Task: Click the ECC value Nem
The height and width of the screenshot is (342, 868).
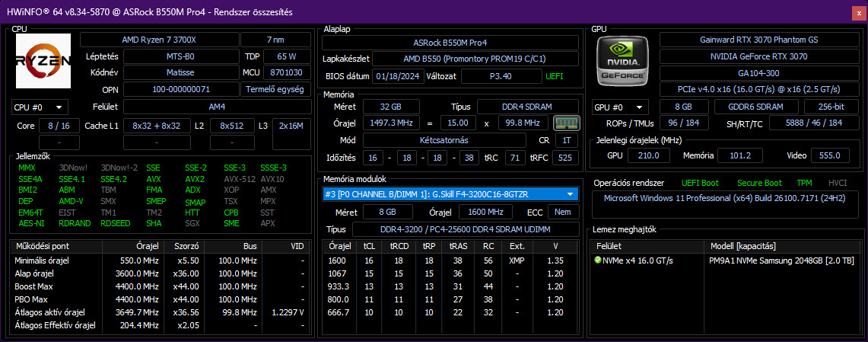Action: [x=564, y=212]
